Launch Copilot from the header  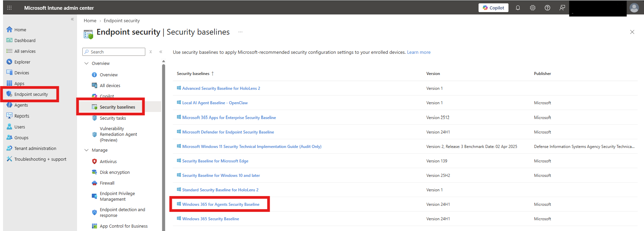click(493, 8)
